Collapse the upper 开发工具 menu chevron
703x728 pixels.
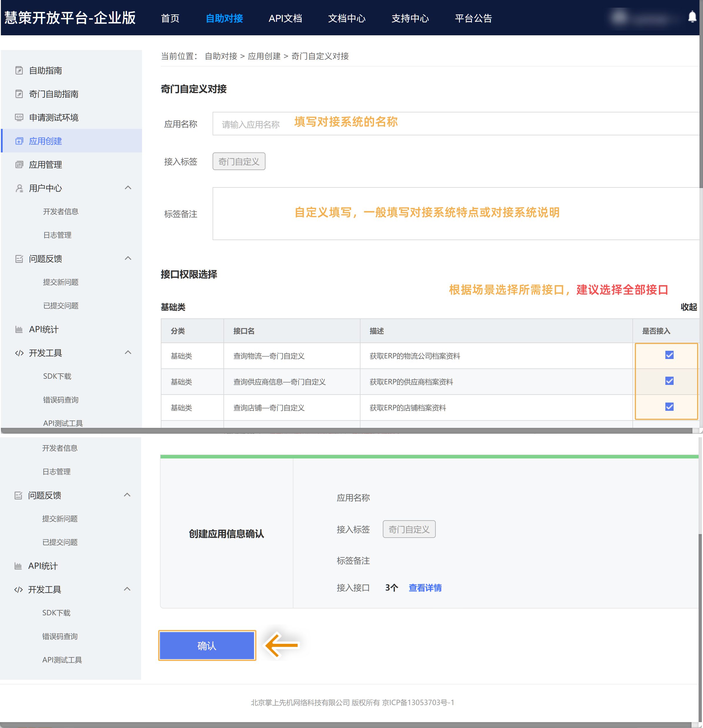[x=128, y=352]
